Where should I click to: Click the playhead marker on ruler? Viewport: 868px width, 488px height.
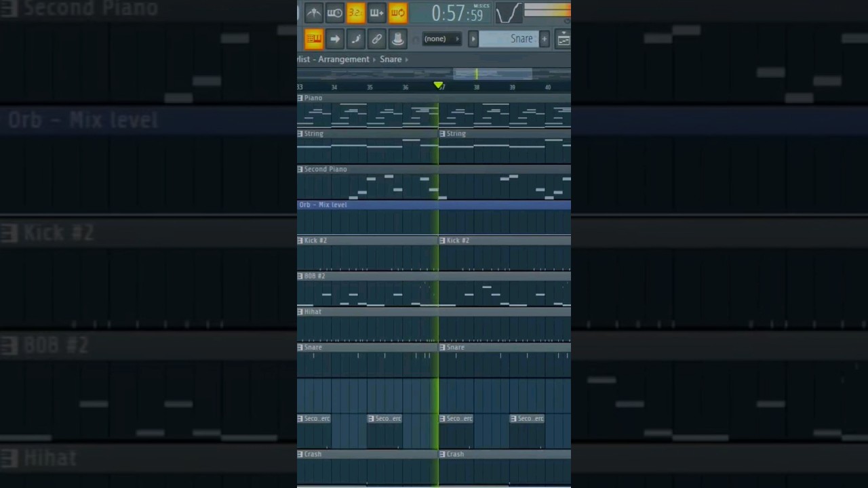(439, 85)
